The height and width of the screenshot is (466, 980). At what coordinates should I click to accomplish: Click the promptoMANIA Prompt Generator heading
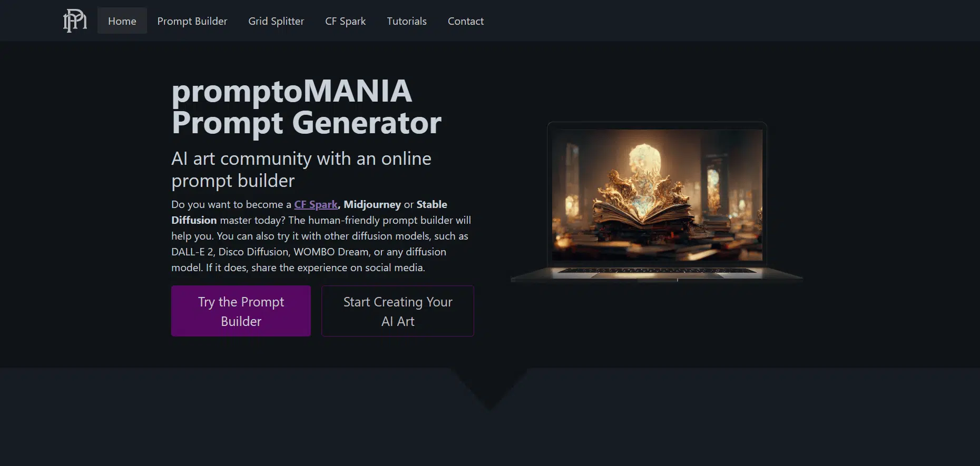coord(306,107)
